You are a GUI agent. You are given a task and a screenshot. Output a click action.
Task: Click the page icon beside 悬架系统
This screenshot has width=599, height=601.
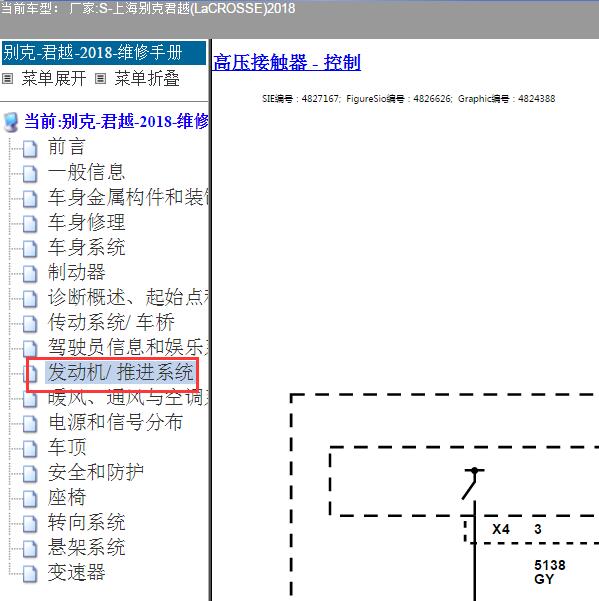point(30,549)
